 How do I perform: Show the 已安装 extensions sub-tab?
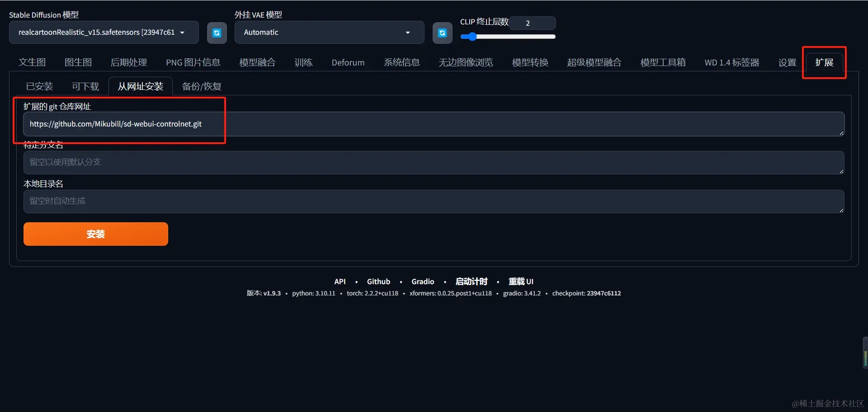point(39,86)
